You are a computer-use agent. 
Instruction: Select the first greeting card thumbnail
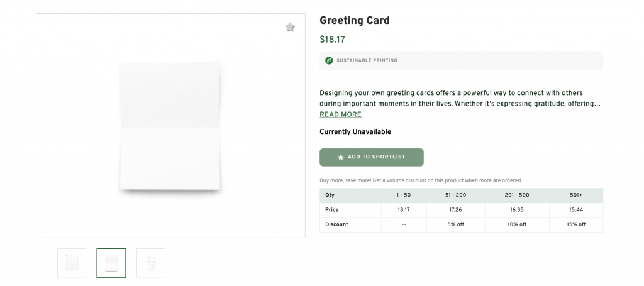pos(72,263)
